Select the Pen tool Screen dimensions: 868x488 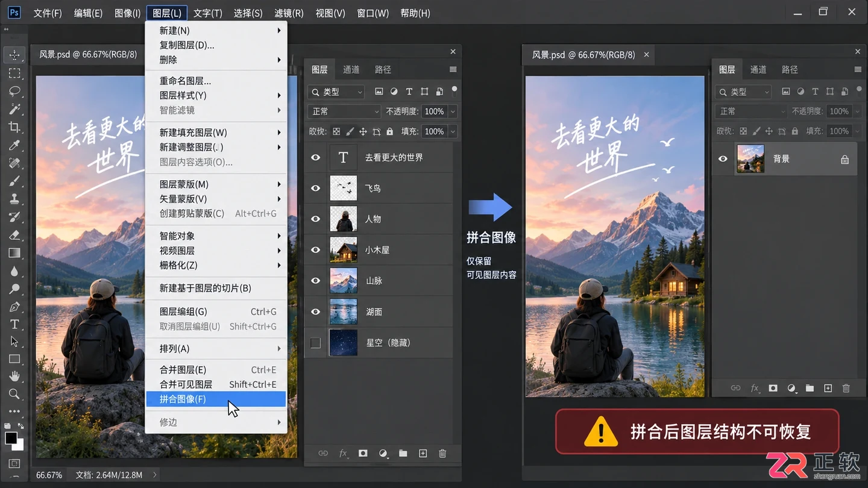pos(14,307)
